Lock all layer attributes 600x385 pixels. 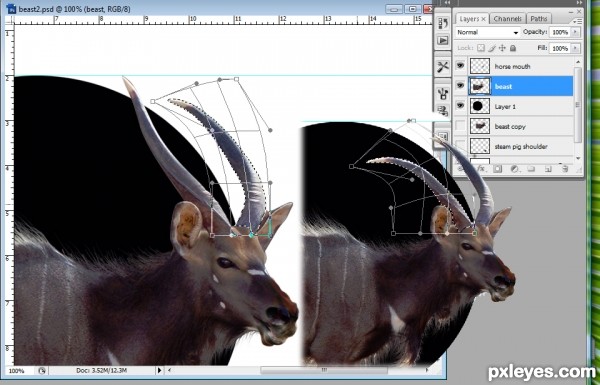pos(513,48)
